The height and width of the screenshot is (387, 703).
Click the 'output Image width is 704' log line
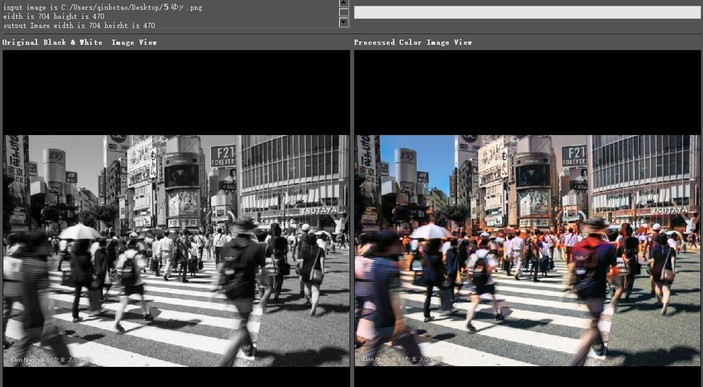click(79, 26)
